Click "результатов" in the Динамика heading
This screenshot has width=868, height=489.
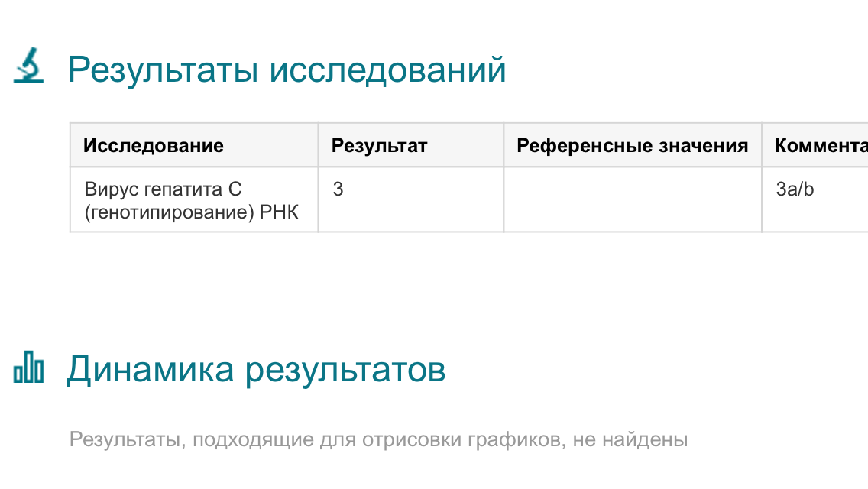pos(345,370)
